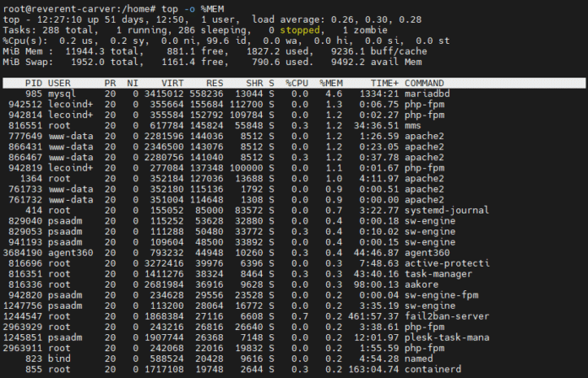
Task: Select the PID column header
Action: point(34,84)
